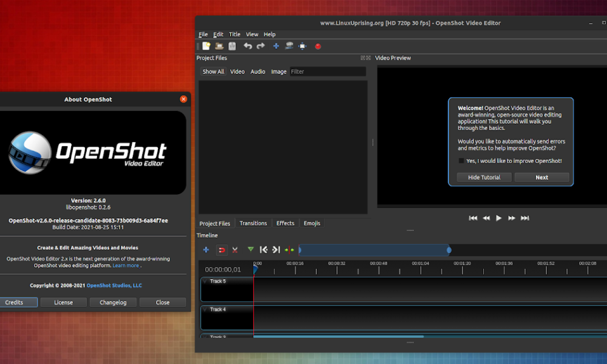The width and height of the screenshot is (607, 364).
Task: Click the red Export Video icon
Action: [x=318, y=47]
